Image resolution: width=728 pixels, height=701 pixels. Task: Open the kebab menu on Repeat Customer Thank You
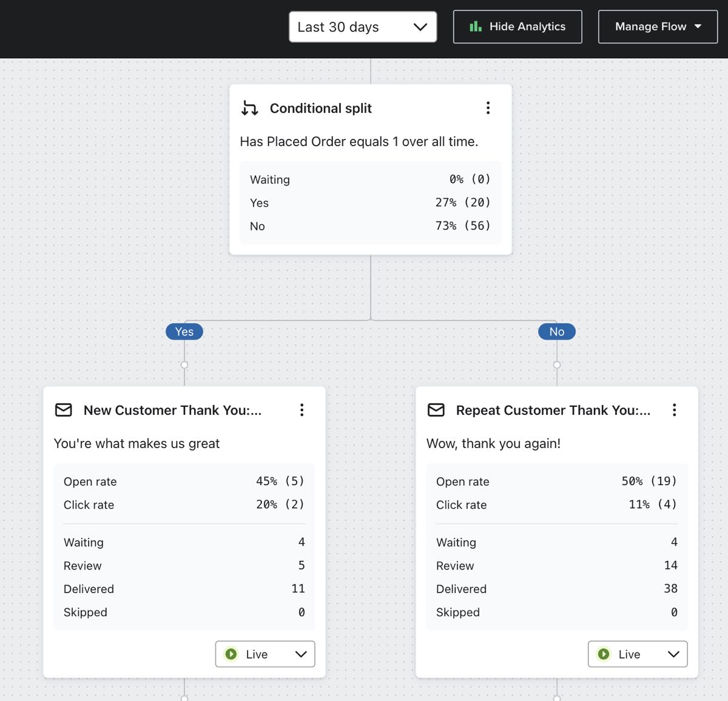click(x=674, y=410)
